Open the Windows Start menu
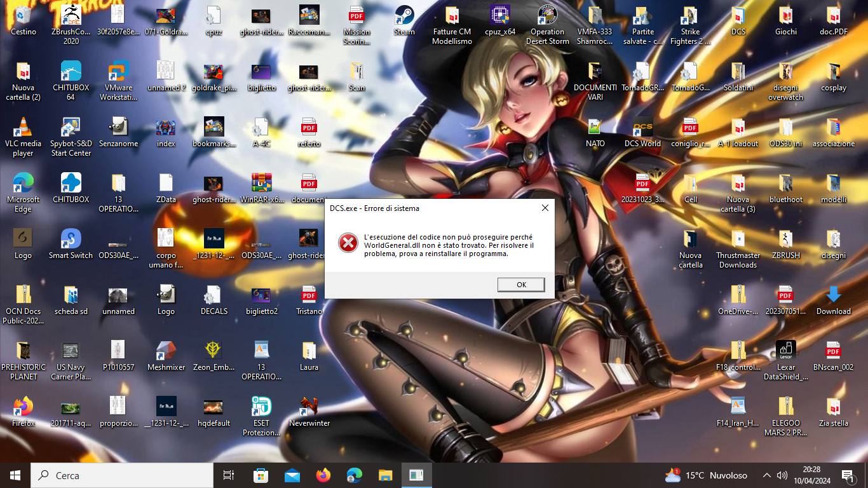 (15, 475)
